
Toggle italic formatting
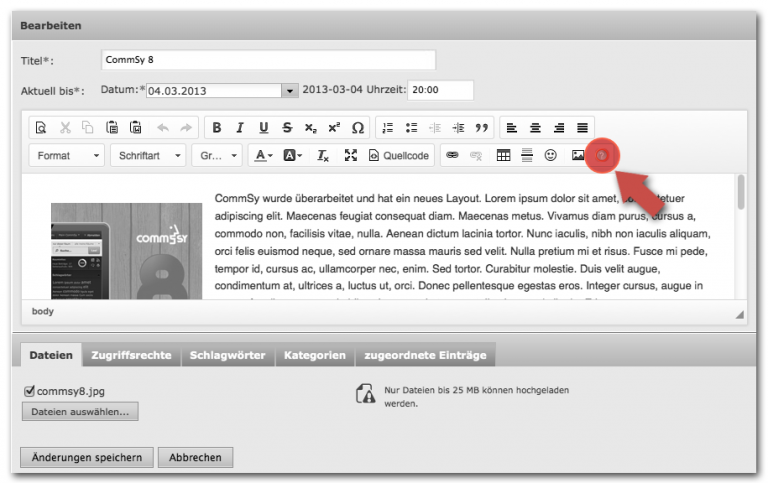tap(240, 128)
